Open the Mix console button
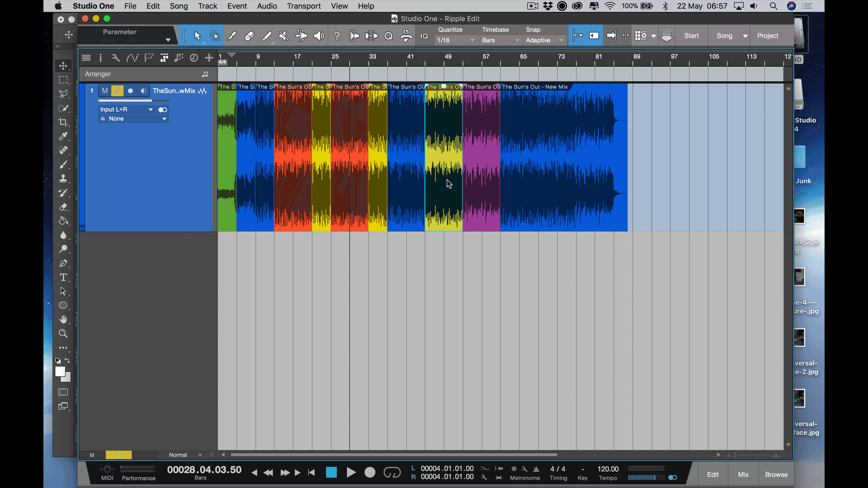868x488 pixels. point(743,474)
